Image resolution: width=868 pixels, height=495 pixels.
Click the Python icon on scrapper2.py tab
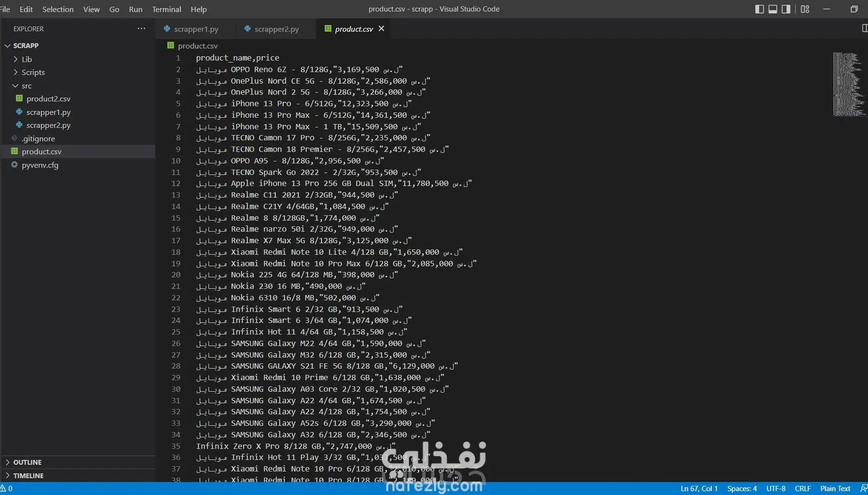pyautogui.click(x=248, y=29)
